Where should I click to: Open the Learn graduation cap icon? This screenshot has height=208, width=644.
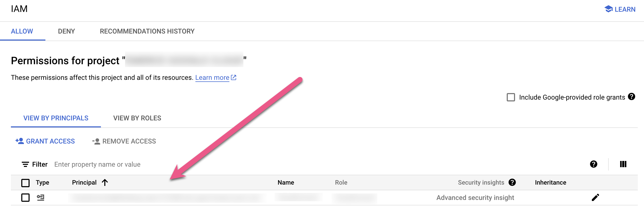pyautogui.click(x=608, y=9)
